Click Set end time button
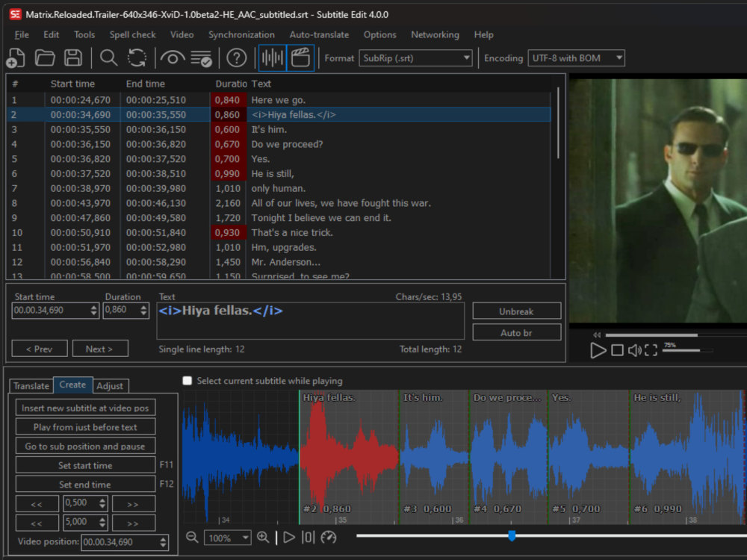The image size is (747, 560). tap(85, 485)
